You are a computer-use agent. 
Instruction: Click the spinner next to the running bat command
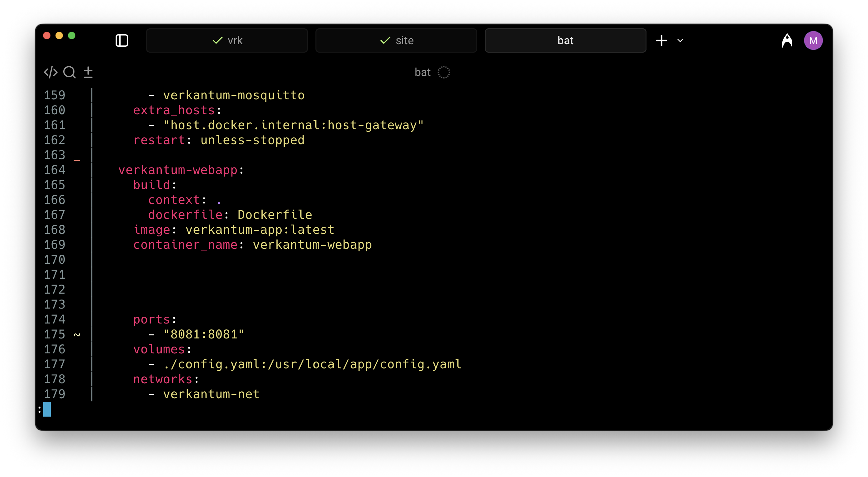pos(444,72)
